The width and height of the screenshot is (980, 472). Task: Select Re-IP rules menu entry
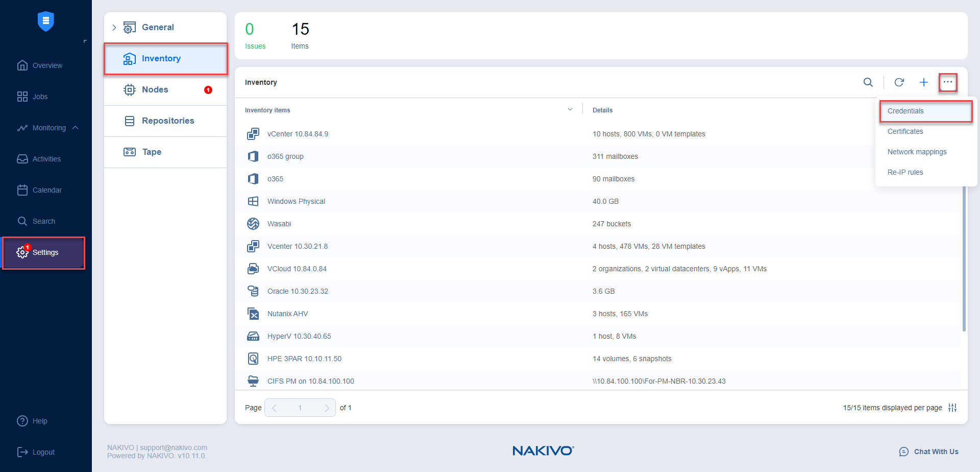(x=905, y=172)
